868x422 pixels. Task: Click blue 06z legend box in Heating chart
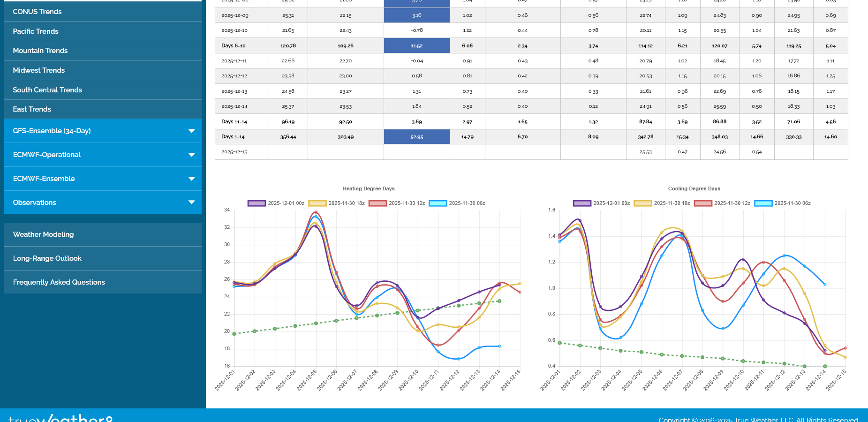(438, 203)
